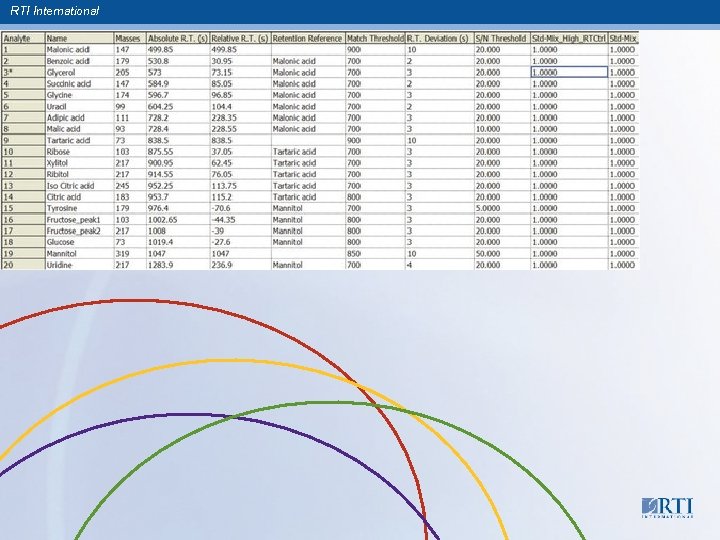Select Match Threshold 850 in Mannitol row
Viewport: 720px width, 540px height.
point(375,253)
